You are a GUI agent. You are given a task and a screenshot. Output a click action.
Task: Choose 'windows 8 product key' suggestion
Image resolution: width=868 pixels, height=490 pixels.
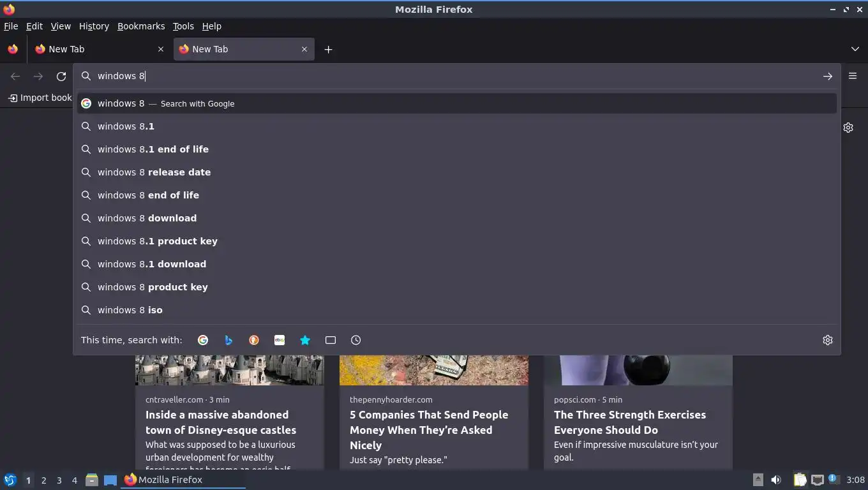click(x=457, y=287)
